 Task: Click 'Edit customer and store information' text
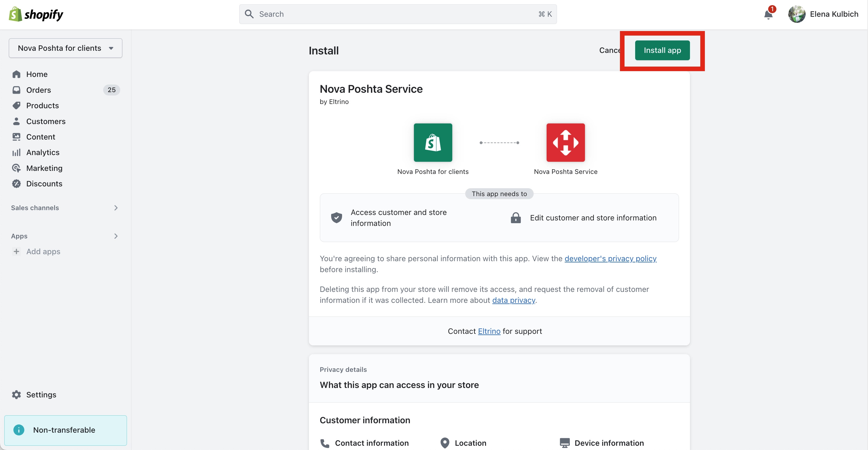point(593,218)
